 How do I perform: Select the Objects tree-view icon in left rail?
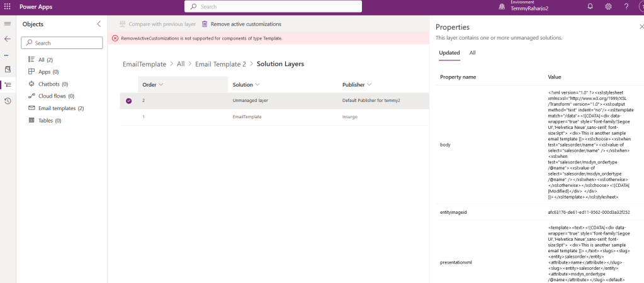tap(8, 85)
